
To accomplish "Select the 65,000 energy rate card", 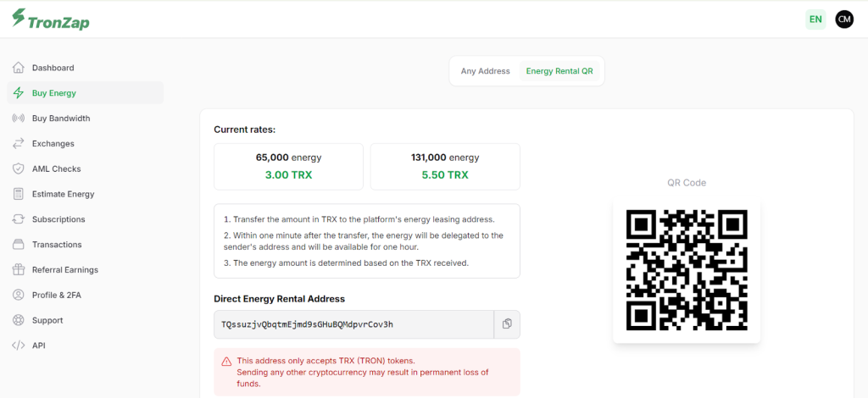I will coord(288,166).
